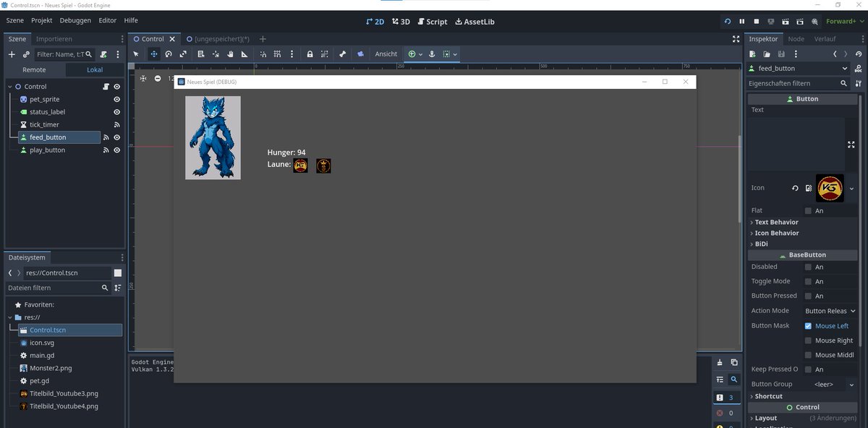
Task: Activate the Scale mode tool
Action: [183, 54]
